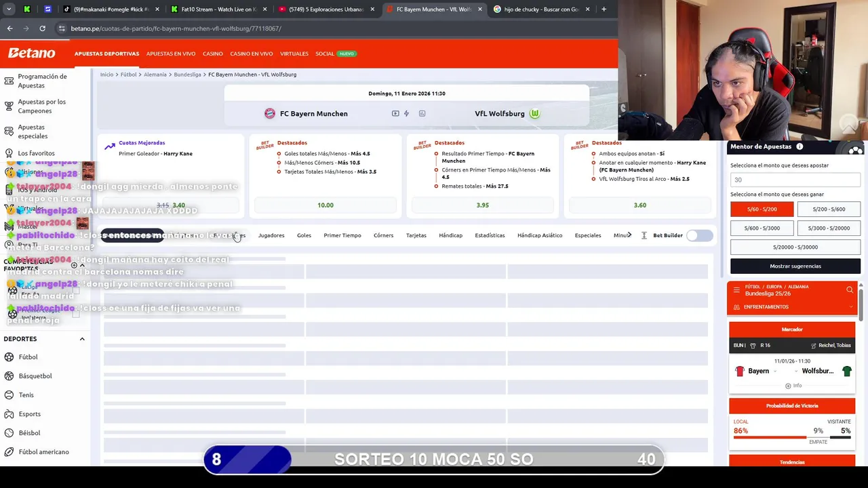Click the Básquetbol icon in the sidebar
Screen dimensions: 868x488
[9, 375]
